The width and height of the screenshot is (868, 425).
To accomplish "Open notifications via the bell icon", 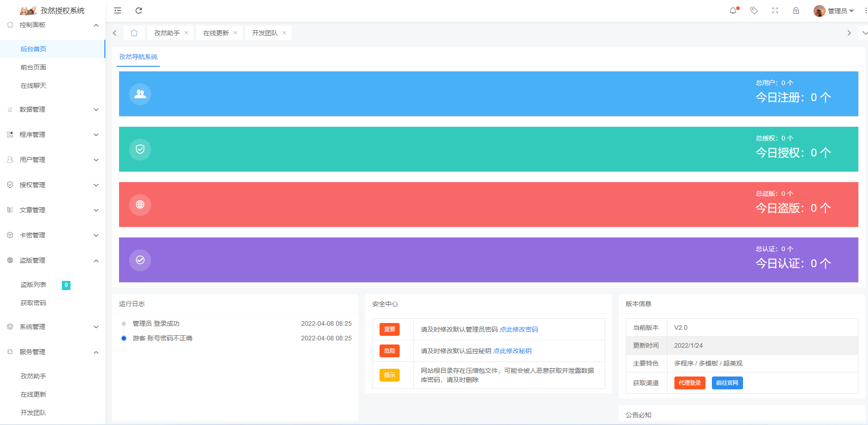I will (733, 11).
